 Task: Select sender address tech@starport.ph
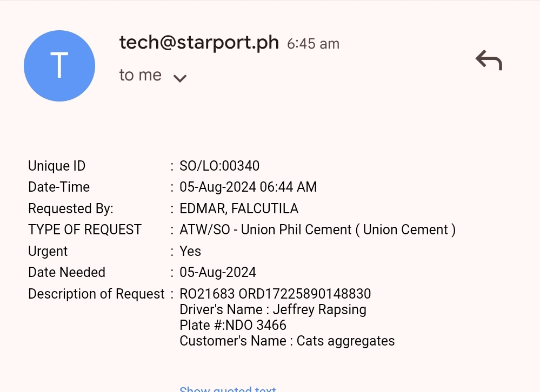[x=199, y=42]
